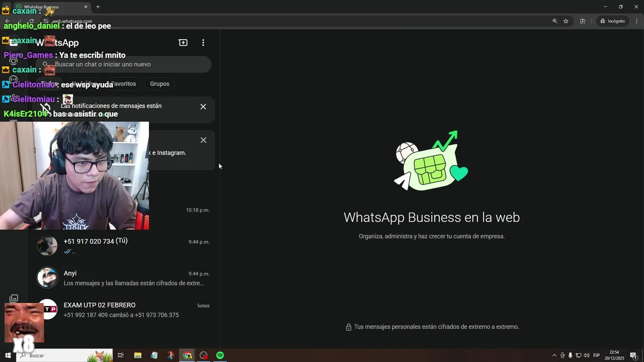This screenshot has height=362, width=644.
Task: Close the WhatsApp Business browser tab
Action: tap(86, 7)
